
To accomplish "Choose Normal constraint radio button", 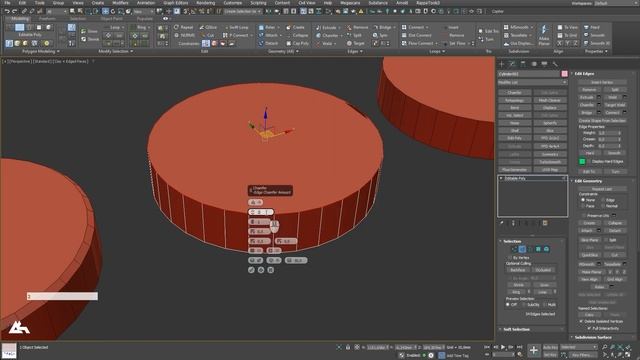I will (x=603, y=206).
